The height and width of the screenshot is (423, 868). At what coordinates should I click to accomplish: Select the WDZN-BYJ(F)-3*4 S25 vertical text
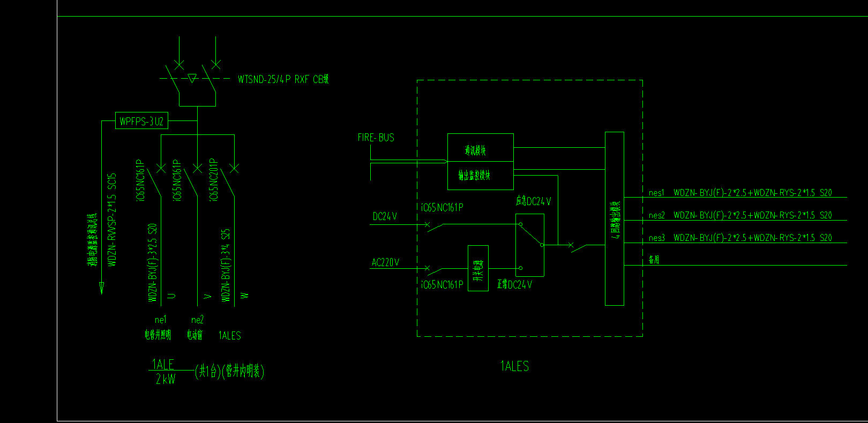[226, 266]
